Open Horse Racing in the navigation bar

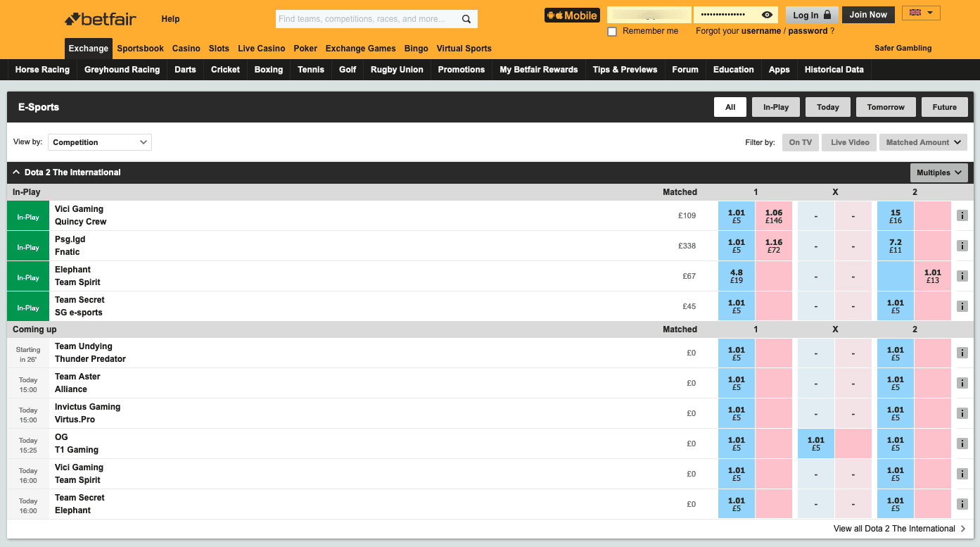click(x=42, y=70)
